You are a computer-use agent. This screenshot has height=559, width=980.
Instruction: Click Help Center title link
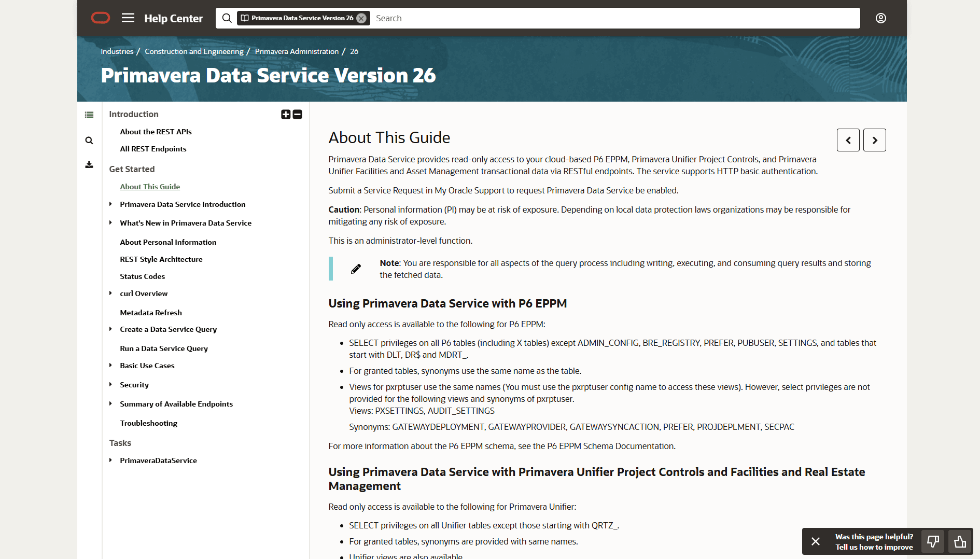tap(173, 18)
